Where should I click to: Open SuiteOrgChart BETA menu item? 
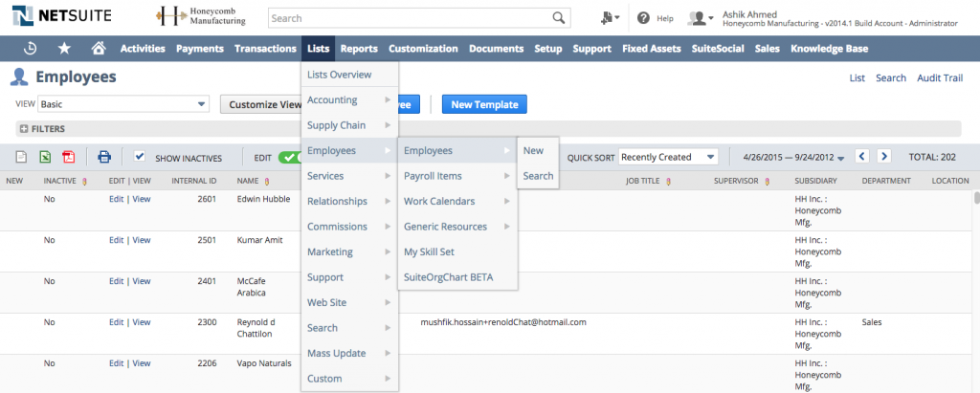tap(457, 276)
